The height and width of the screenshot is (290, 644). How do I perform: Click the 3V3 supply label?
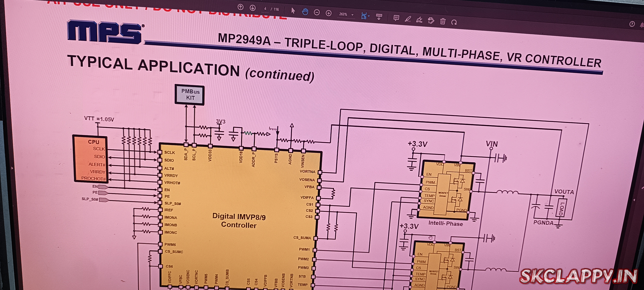(x=221, y=121)
